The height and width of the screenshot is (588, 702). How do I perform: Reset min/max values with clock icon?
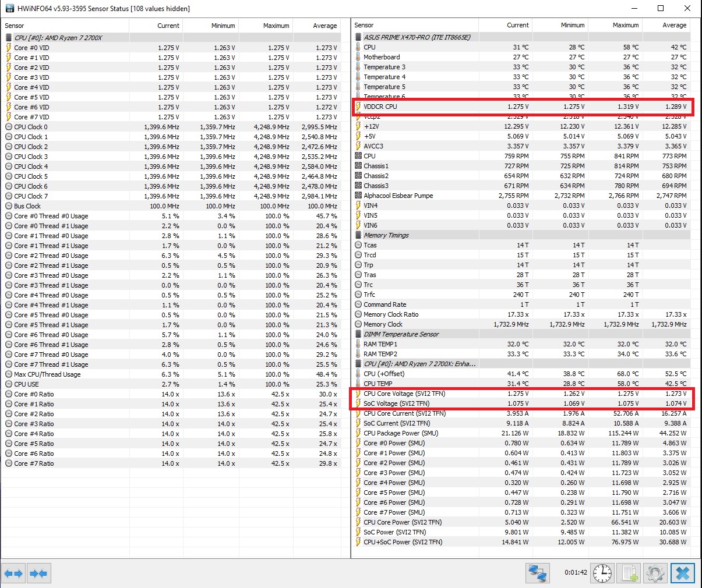[x=602, y=573]
